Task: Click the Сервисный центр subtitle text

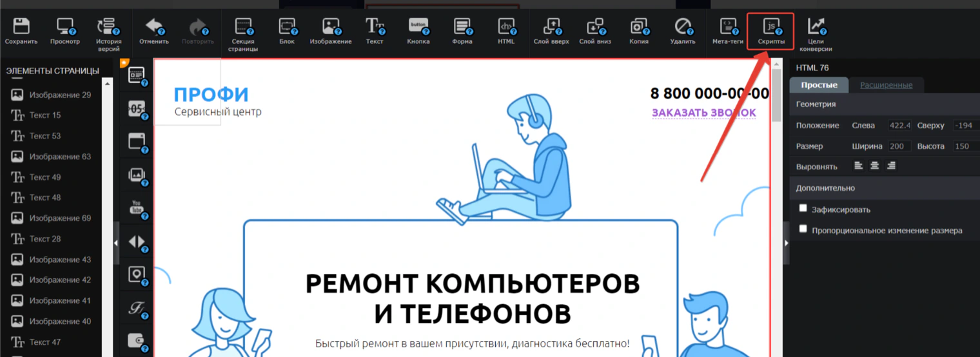Action: (x=218, y=112)
